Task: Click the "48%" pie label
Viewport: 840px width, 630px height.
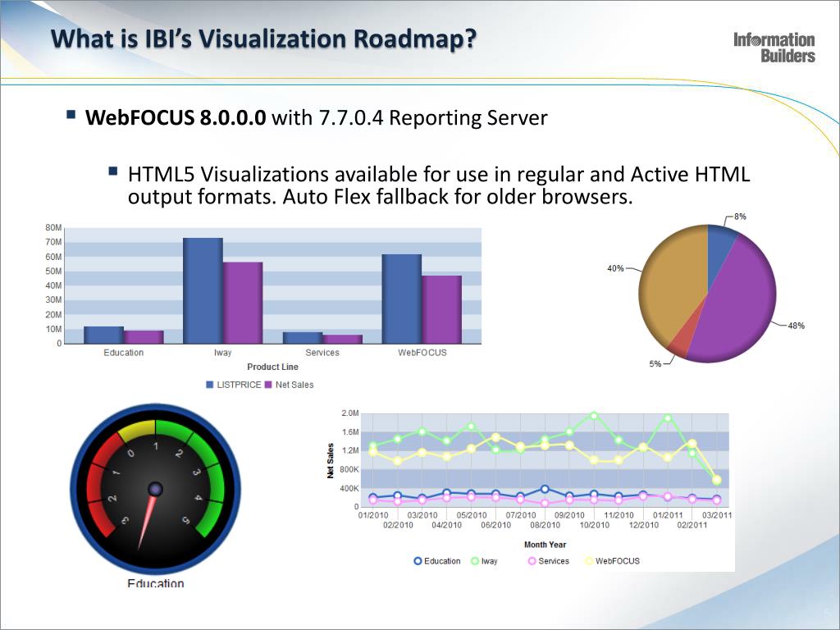Action: [796, 326]
